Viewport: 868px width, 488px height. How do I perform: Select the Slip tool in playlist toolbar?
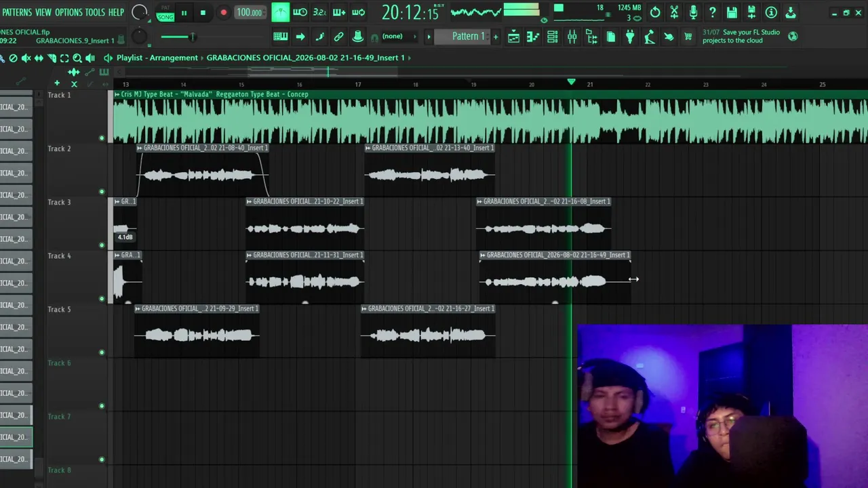(x=39, y=58)
